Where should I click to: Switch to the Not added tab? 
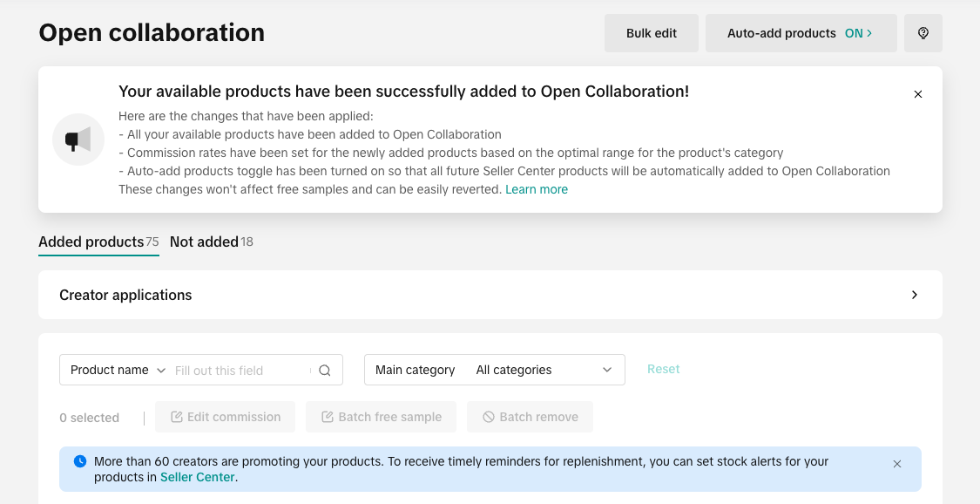click(x=205, y=242)
